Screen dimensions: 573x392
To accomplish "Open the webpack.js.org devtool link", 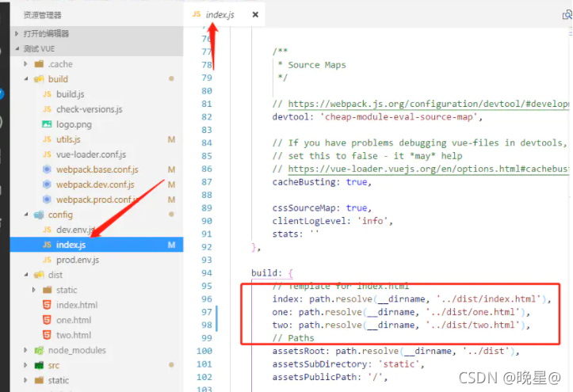I will tap(428, 104).
